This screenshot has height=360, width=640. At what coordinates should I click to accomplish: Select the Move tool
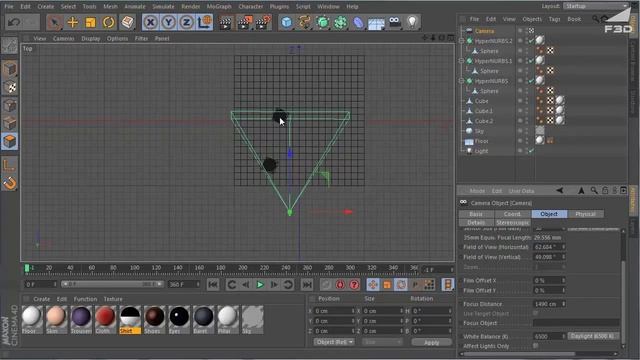tap(73, 22)
